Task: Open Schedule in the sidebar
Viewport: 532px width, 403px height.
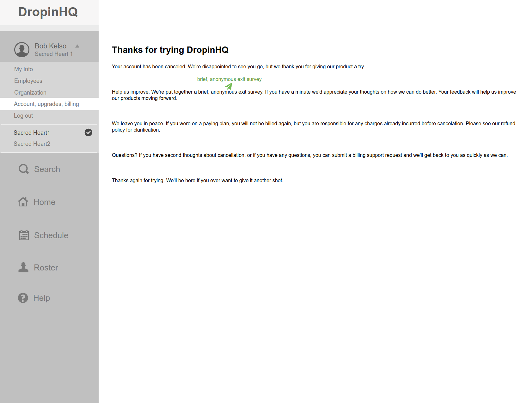Action: pyautogui.click(x=51, y=235)
